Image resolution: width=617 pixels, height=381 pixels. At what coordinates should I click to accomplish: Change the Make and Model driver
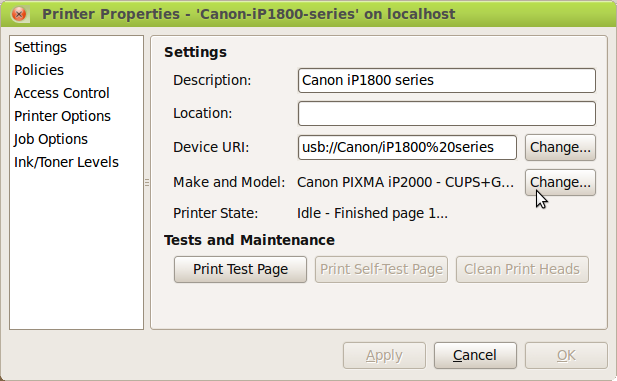(560, 182)
